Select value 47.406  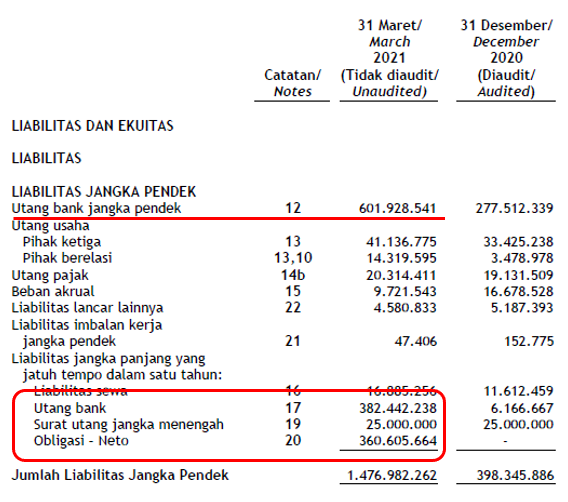tap(415, 341)
